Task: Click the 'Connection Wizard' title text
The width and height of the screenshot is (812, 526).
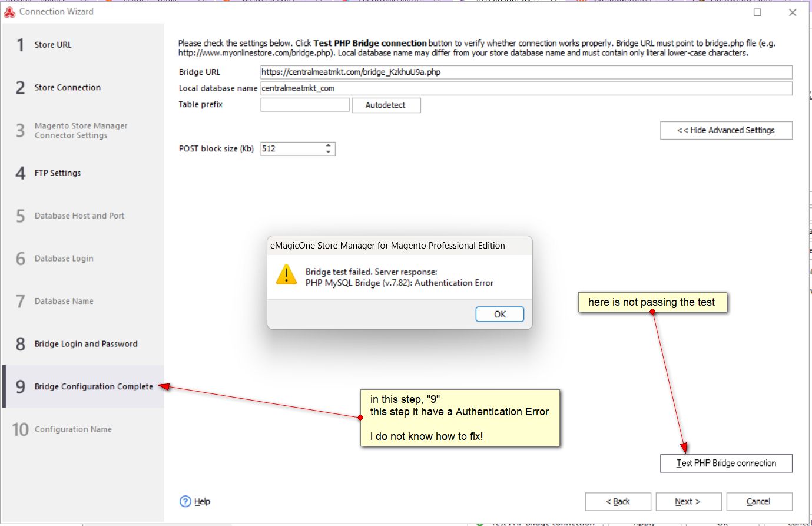Action: (57, 11)
